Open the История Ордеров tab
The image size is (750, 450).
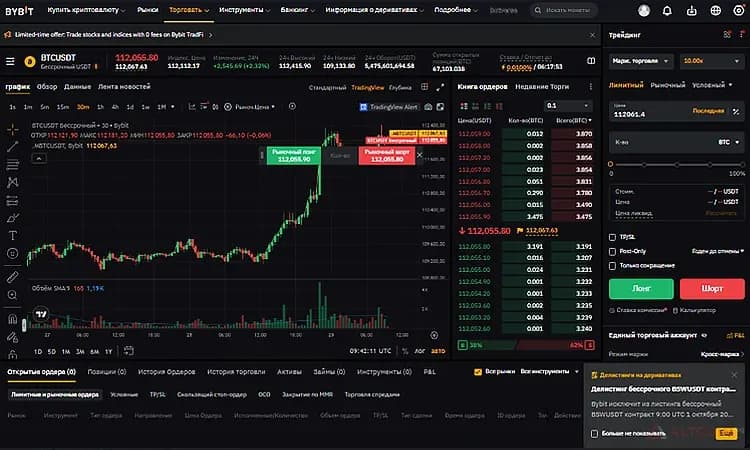166,372
